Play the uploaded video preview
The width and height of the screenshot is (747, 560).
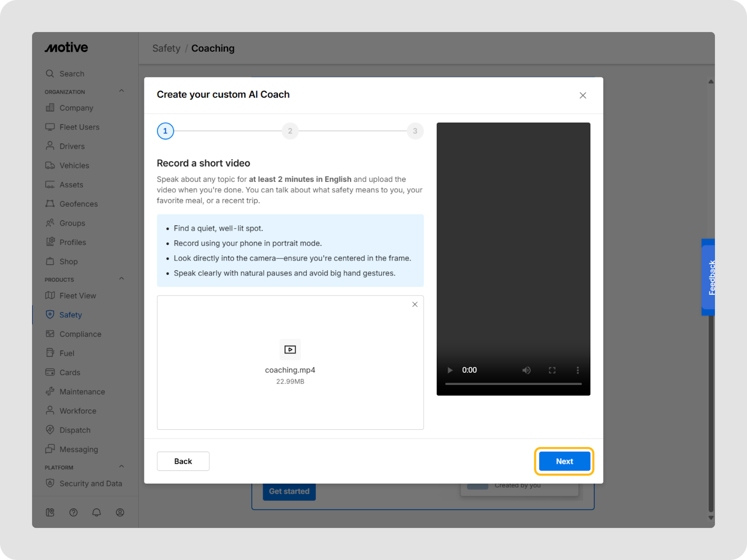pos(450,370)
